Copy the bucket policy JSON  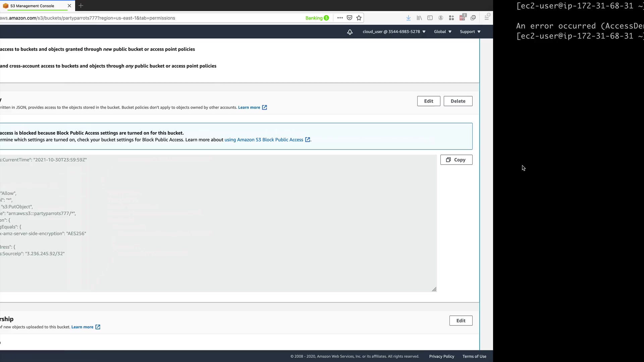coord(456,160)
